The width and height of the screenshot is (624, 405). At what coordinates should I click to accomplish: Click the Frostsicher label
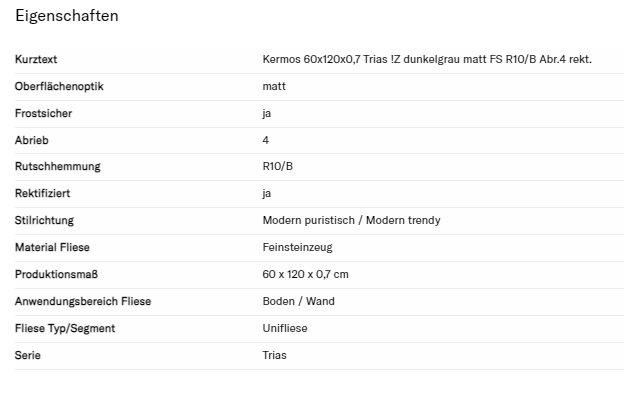[x=44, y=114]
